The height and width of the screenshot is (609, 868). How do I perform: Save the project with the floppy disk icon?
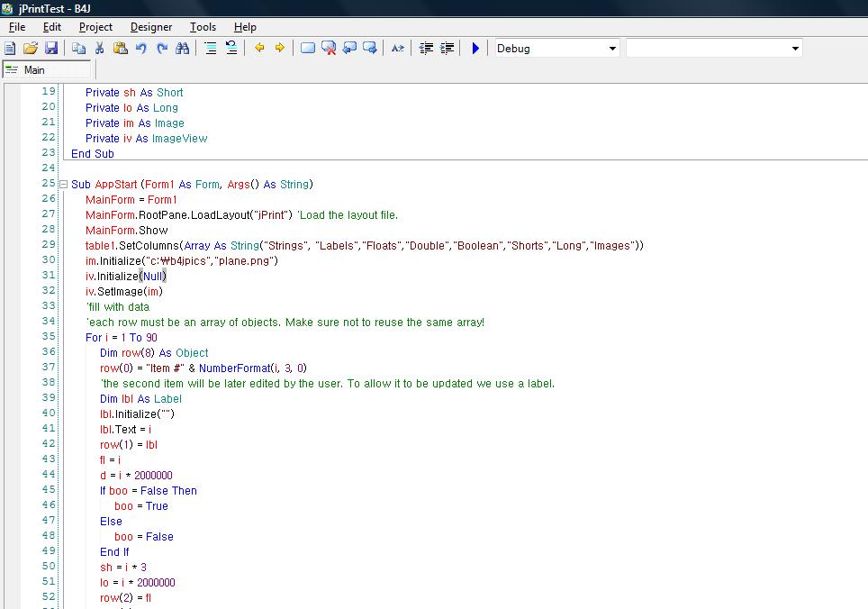(x=51, y=49)
